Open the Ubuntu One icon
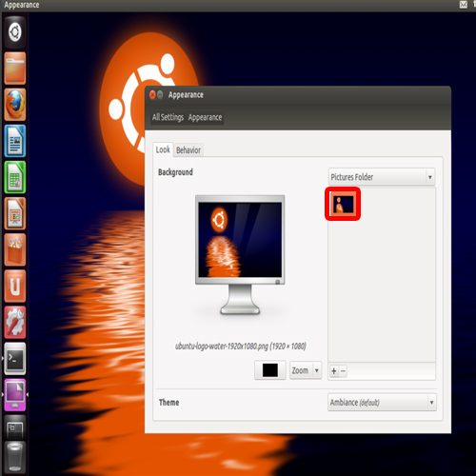The image size is (476, 476). pyautogui.click(x=15, y=286)
